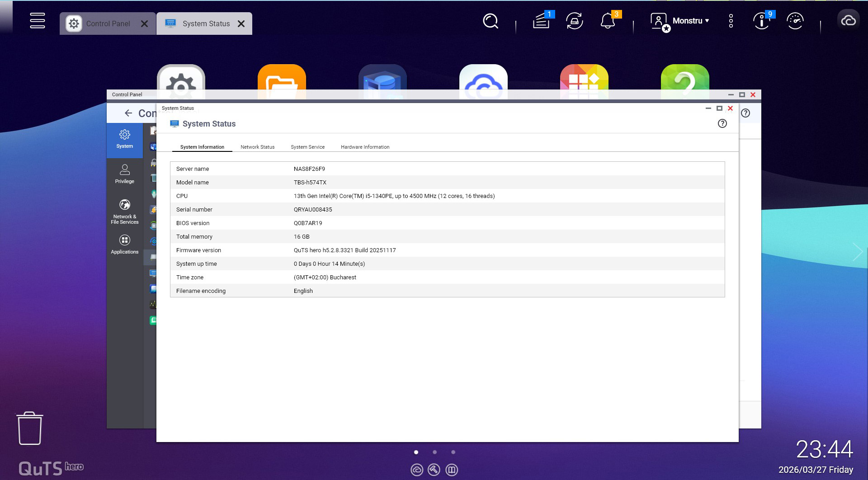This screenshot has width=868, height=480.
Task: Switch to the Control Panel taskbar tab
Action: pos(108,24)
